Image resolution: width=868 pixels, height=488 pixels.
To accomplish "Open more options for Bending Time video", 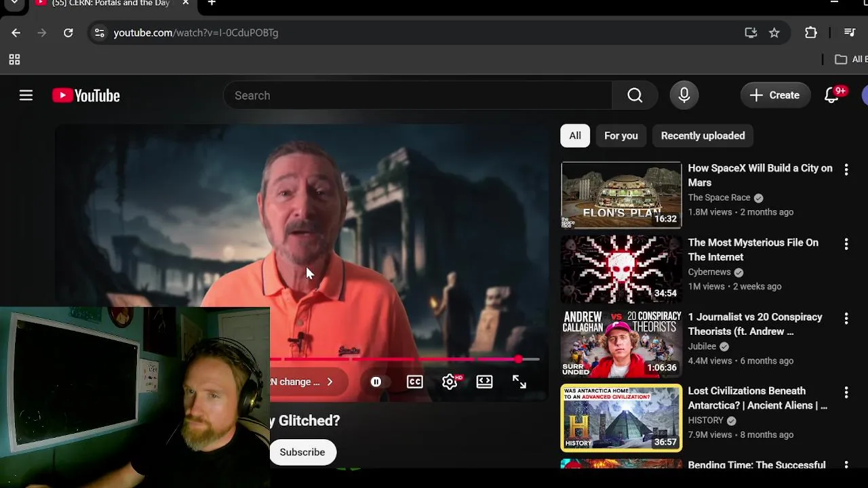I will click(x=846, y=465).
